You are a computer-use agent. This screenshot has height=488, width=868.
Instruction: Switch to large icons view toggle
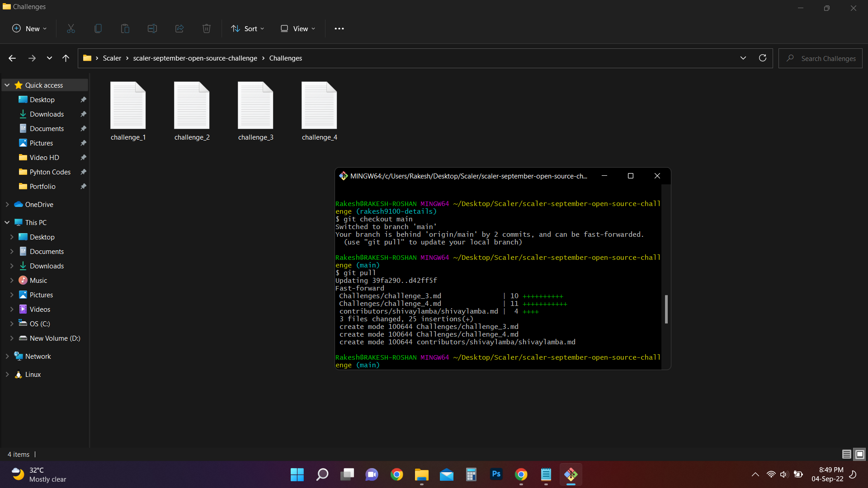(x=860, y=454)
